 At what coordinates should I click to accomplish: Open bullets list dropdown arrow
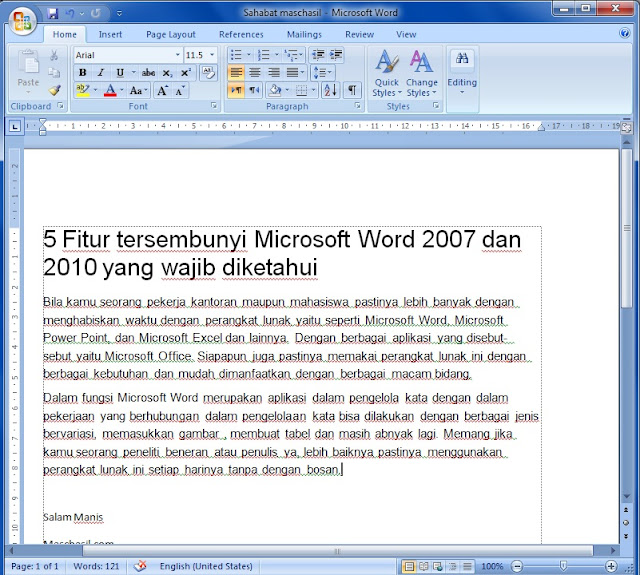(x=249, y=55)
